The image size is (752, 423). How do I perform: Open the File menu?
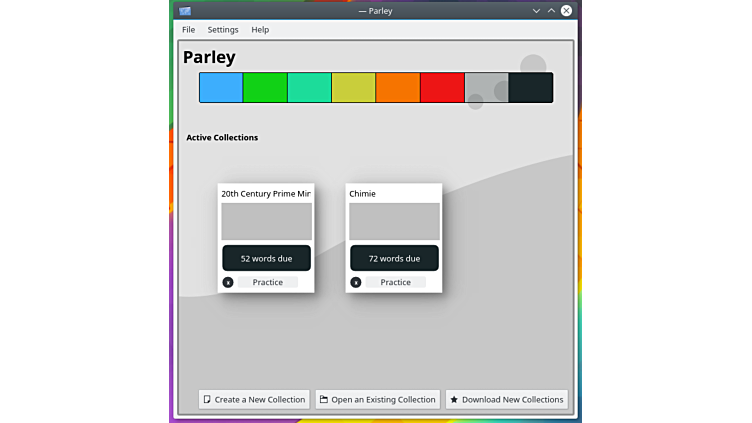pyautogui.click(x=188, y=30)
